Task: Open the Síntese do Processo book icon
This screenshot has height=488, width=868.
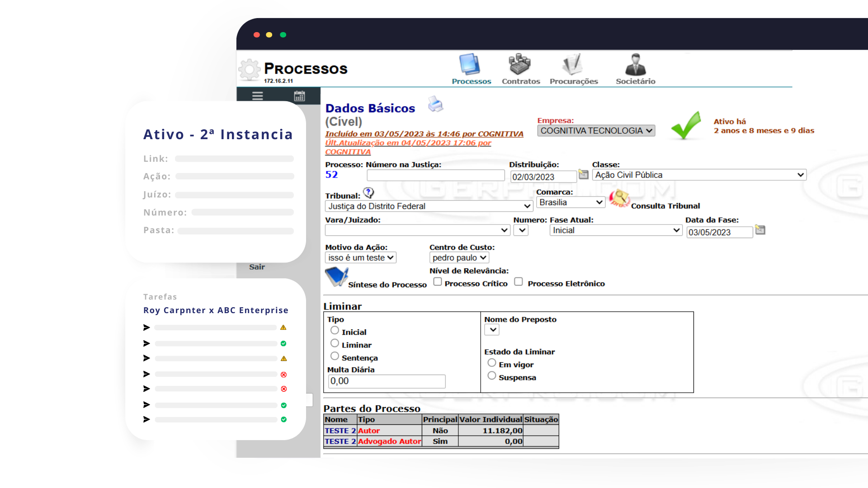Action: point(336,277)
